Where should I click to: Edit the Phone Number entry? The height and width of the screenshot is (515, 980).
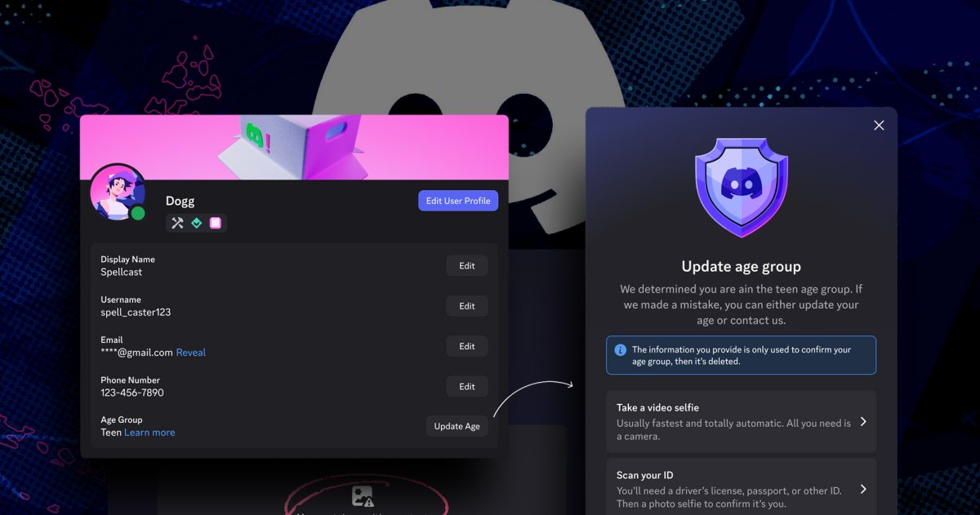click(466, 387)
